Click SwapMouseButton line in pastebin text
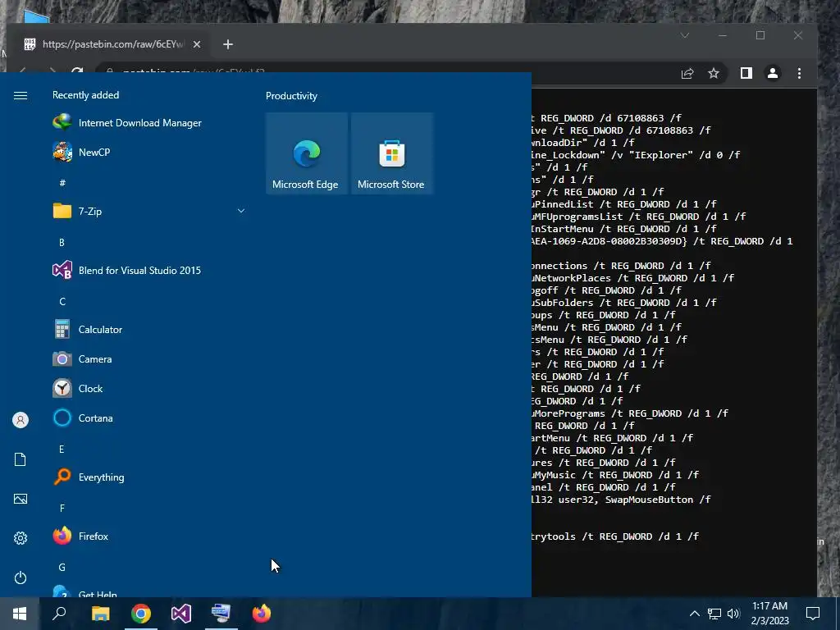 click(x=621, y=500)
